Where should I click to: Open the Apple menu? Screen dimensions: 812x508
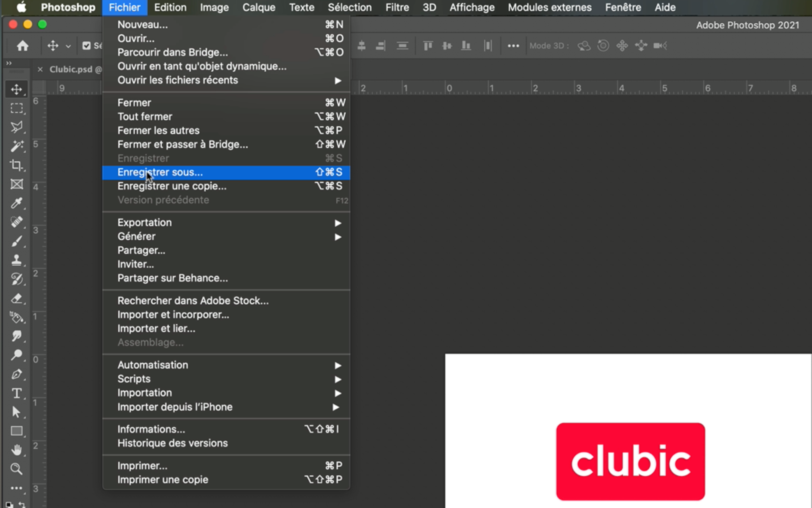pos(21,7)
